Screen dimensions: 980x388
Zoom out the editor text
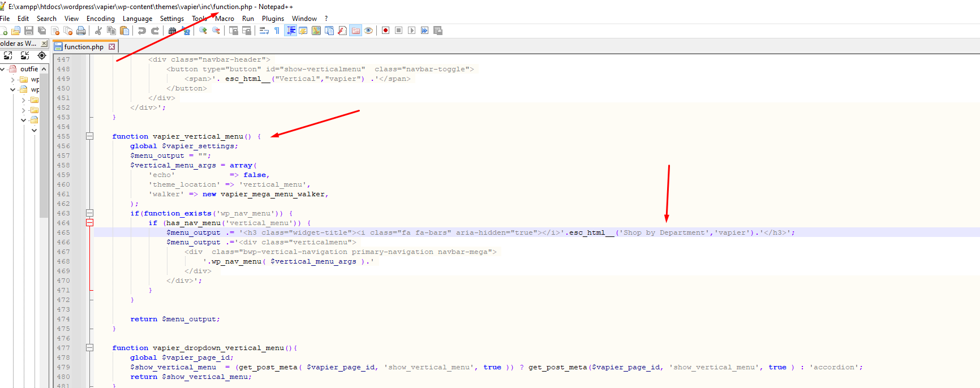click(216, 31)
